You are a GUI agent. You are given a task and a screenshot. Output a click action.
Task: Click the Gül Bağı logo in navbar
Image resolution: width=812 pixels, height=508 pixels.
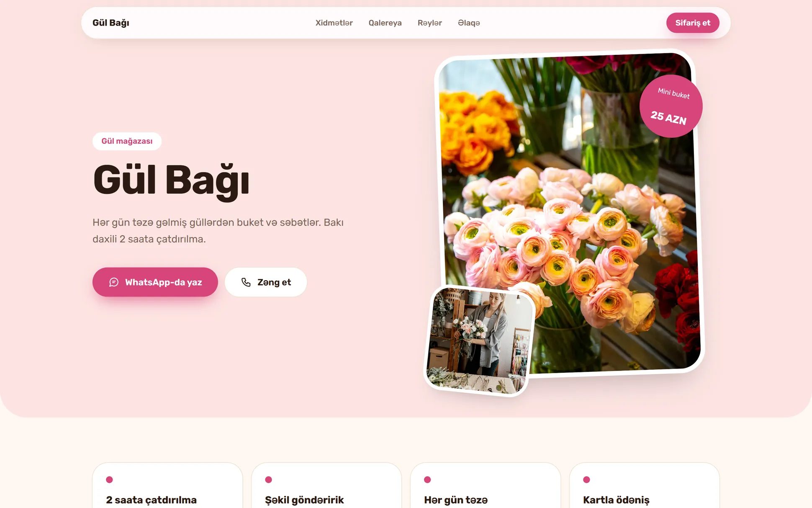click(x=110, y=23)
